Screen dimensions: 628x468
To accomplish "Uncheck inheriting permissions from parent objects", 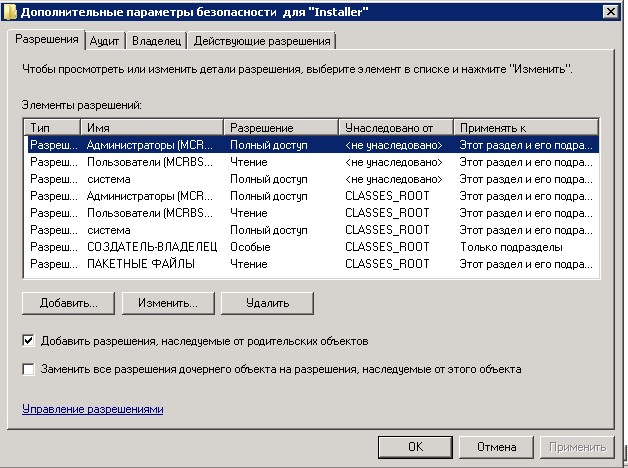I will 28,341.
